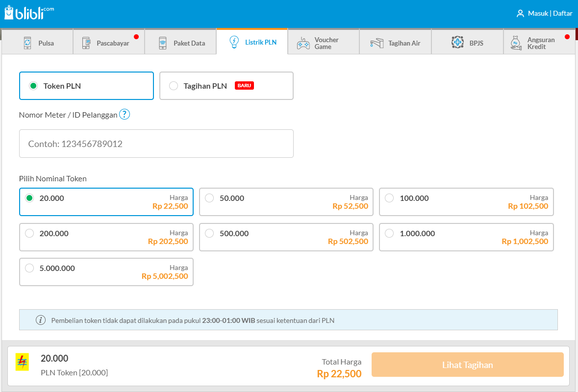578x392 pixels.
Task: Click the BARU badge on Tagihan PLN
Action: (x=244, y=85)
